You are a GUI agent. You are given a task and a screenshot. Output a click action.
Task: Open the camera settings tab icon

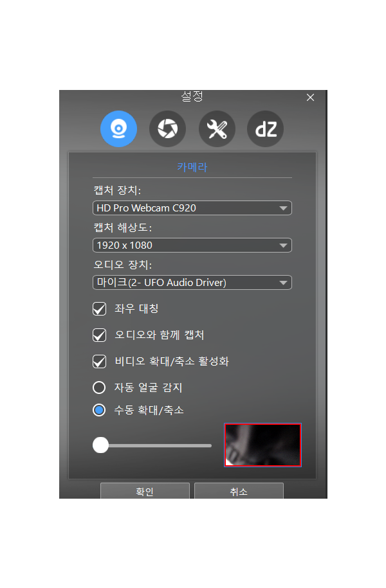click(118, 129)
